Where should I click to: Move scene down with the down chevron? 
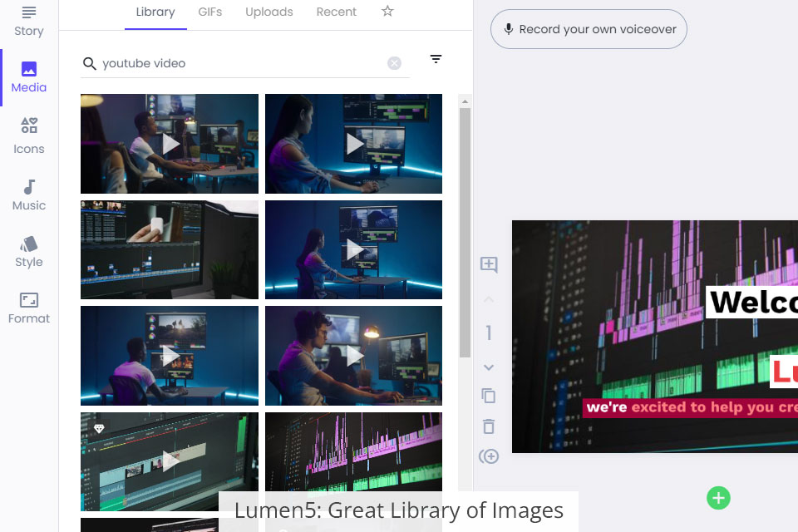pos(489,367)
